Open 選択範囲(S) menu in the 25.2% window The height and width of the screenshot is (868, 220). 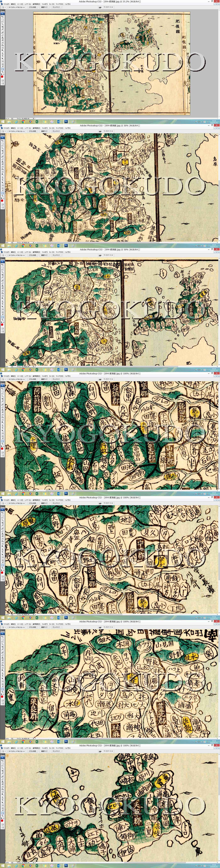(x=36, y=4)
